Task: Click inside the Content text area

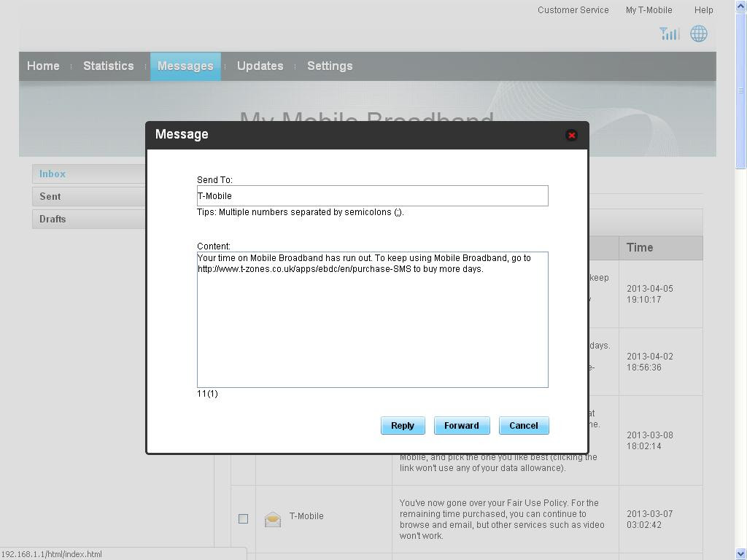Action: (x=373, y=319)
